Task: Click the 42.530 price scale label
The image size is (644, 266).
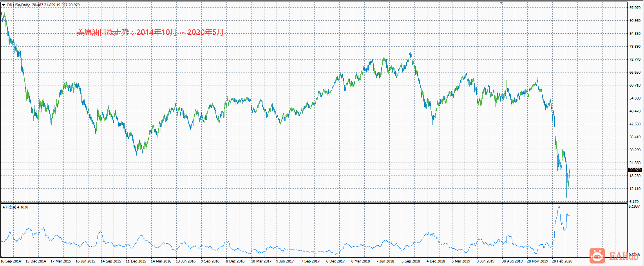Action: (635, 124)
